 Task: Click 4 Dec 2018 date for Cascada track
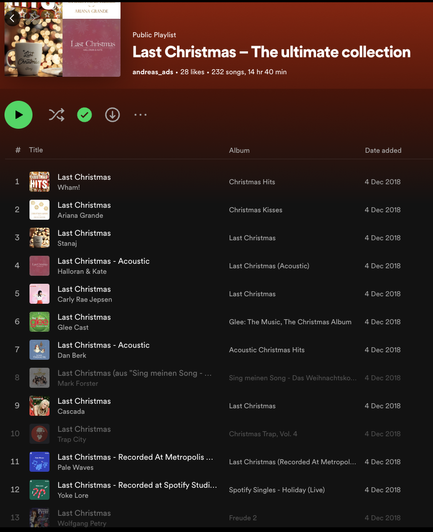coord(383,406)
